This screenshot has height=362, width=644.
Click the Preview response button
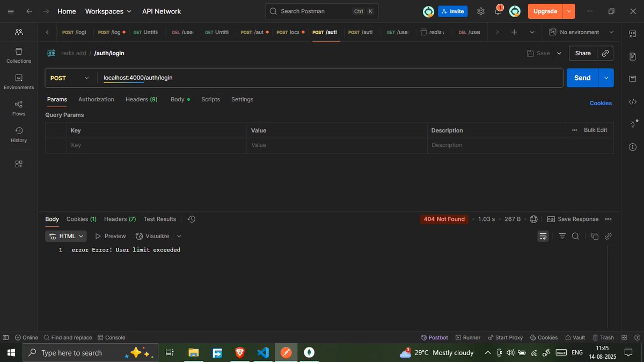point(111,236)
